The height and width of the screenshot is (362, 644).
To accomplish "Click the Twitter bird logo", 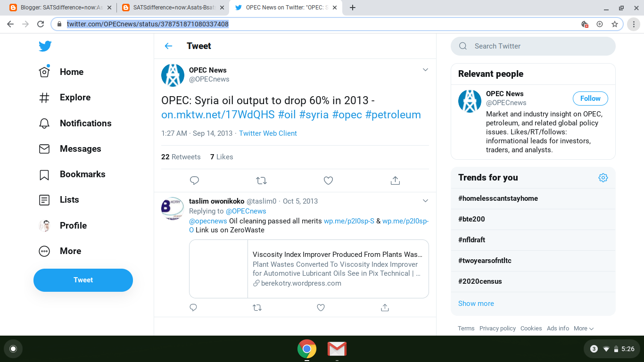I will point(45,46).
